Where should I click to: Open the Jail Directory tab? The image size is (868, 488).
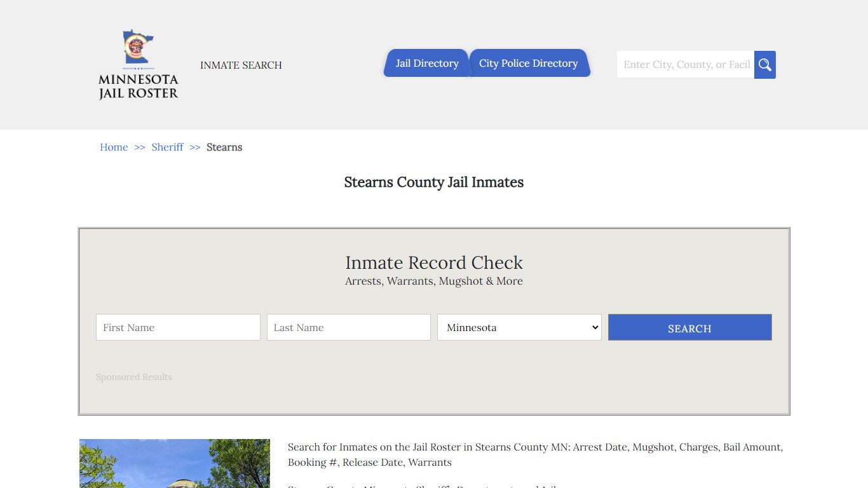click(426, 63)
